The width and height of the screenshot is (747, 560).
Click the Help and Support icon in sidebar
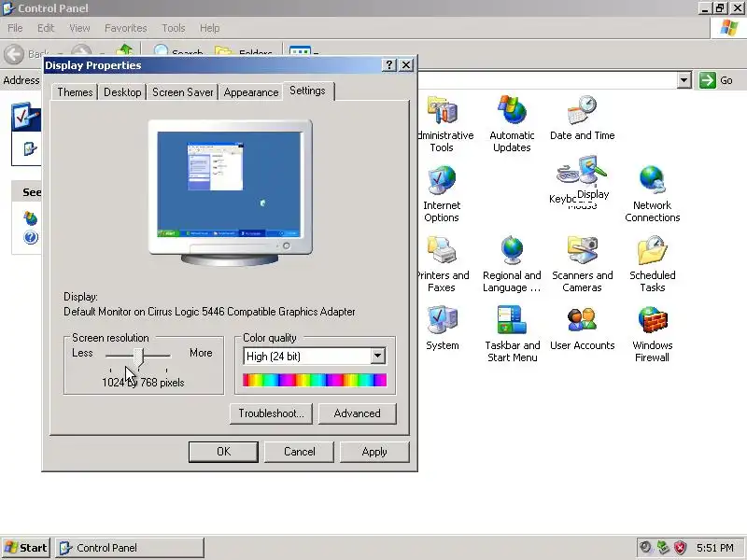coord(31,237)
